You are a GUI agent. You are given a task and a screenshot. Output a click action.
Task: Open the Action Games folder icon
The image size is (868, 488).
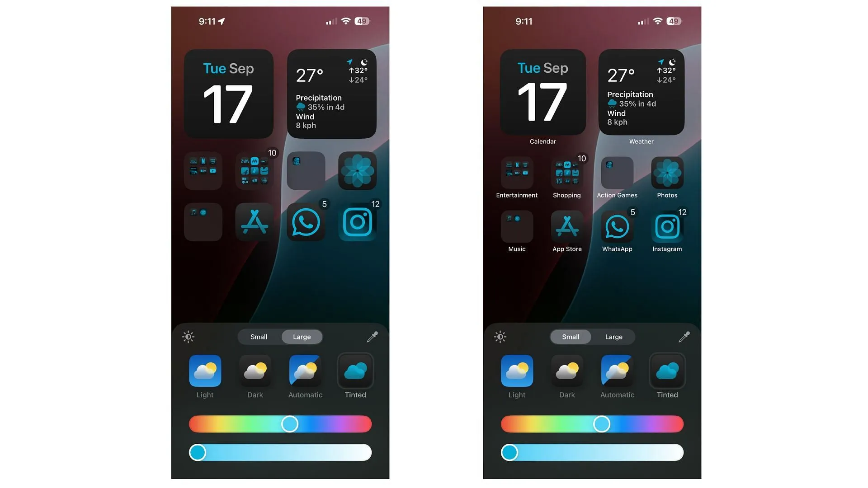point(617,173)
